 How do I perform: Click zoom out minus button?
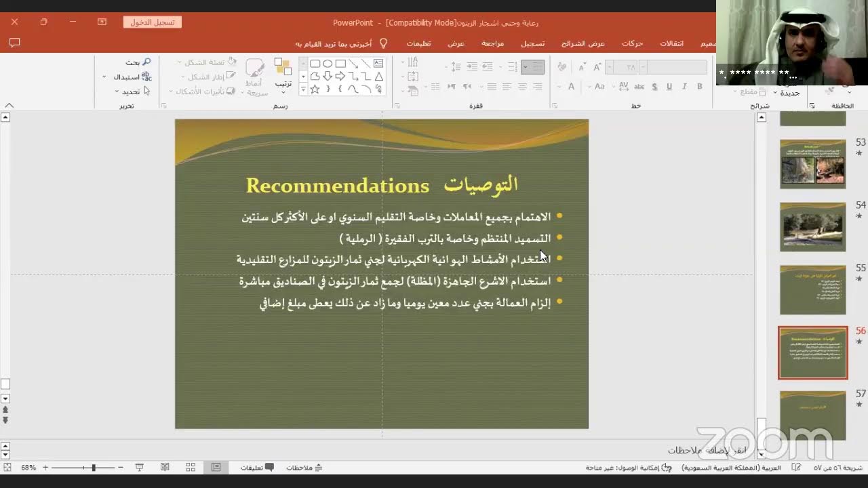(120, 468)
